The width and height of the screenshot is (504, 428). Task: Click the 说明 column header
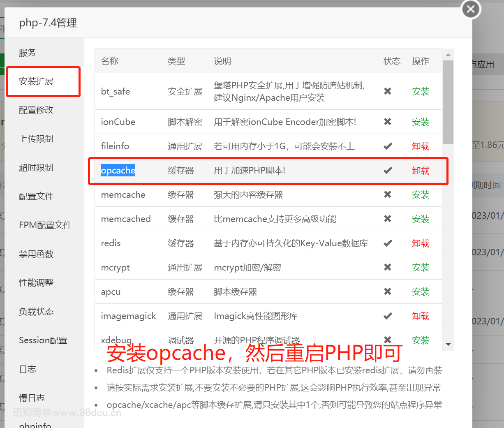coord(222,61)
